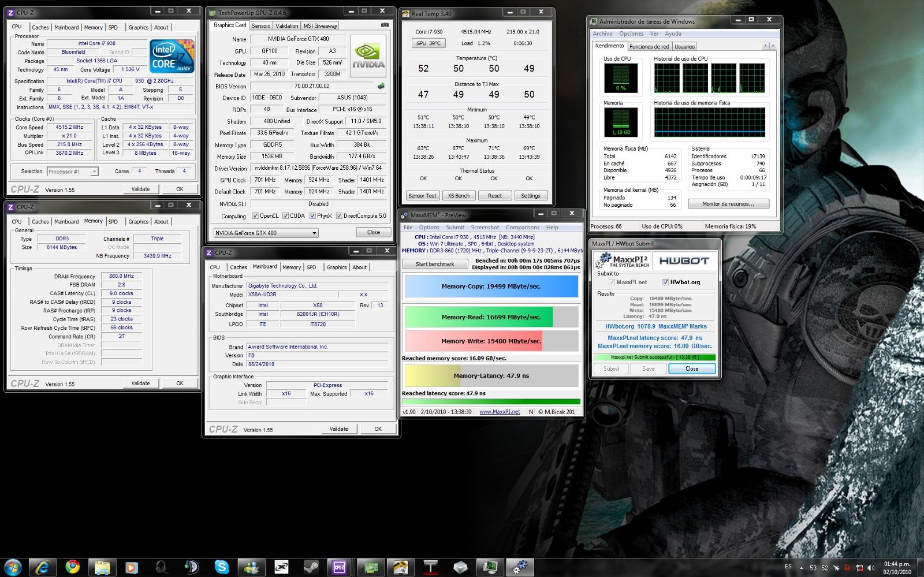The width and height of the screenshot is (924, 577).
Task: Open Steam from the taskbar
Action: click(311, 567)
